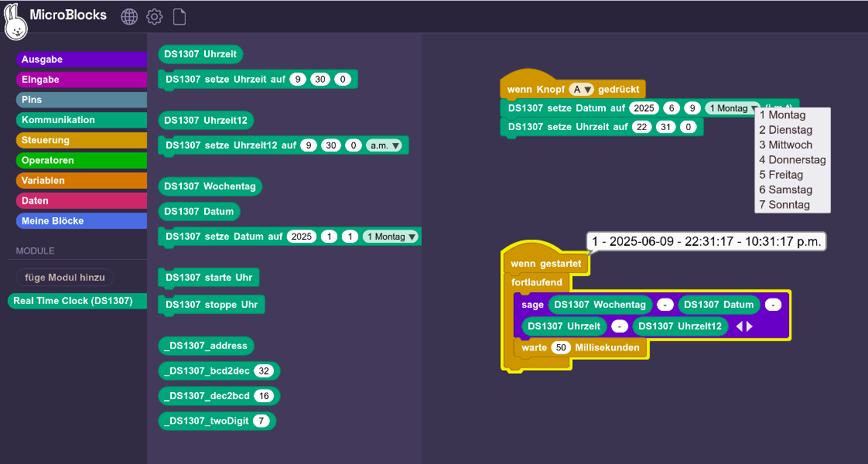Edit the value 7 in _DS1307_twoDigit
Image resolution: width=868 pixels, height=464 pixels.
261,421
